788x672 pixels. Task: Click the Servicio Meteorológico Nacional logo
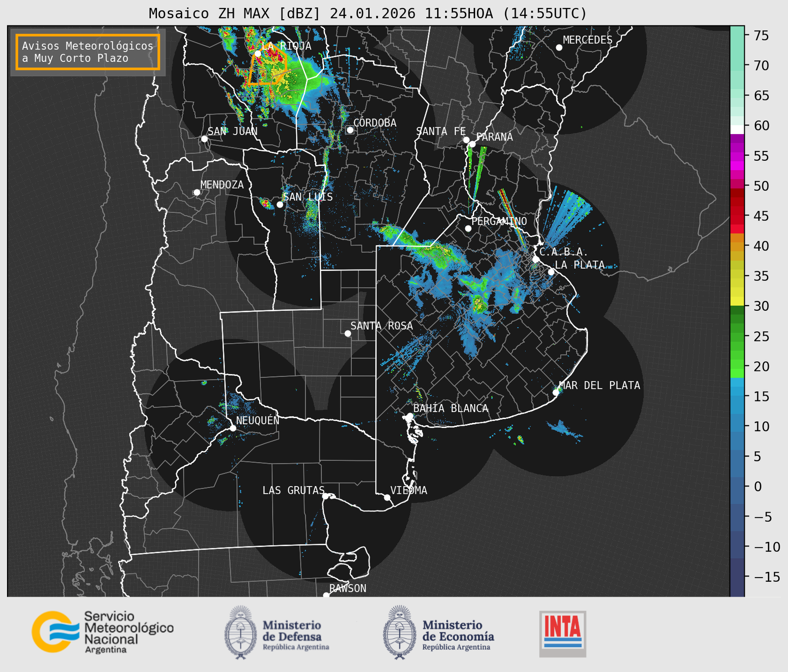[x=102, y=632]
